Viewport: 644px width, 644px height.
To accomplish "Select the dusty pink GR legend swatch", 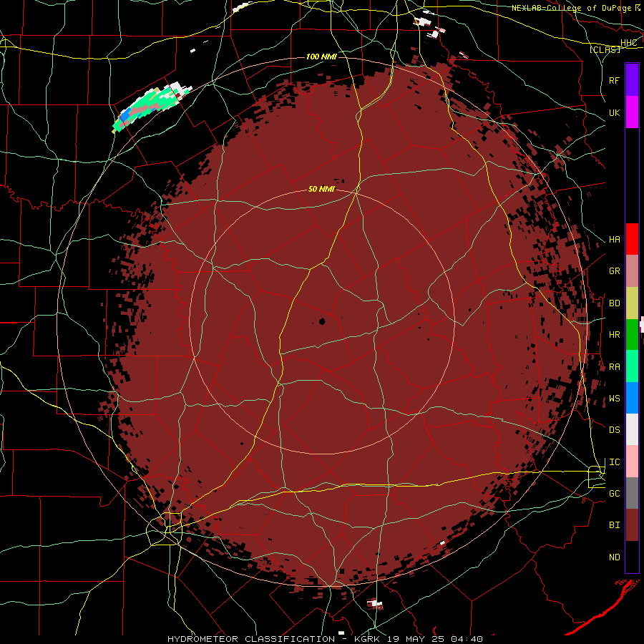I will tap(632, 271).
